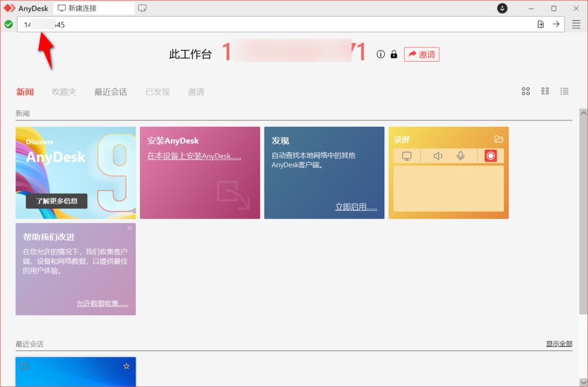Switch to large grid view layout

click(x=525, y=91)
